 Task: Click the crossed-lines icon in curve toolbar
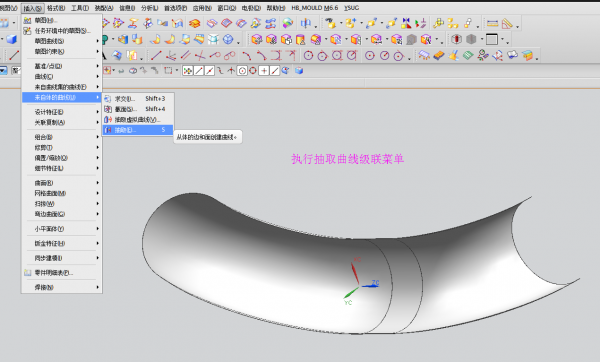(x=200, y=56)
